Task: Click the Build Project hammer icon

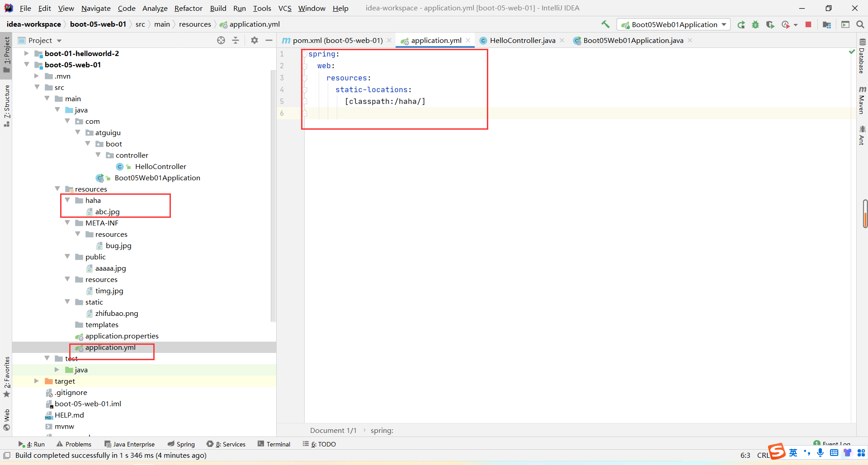Action: pos(605,24)
